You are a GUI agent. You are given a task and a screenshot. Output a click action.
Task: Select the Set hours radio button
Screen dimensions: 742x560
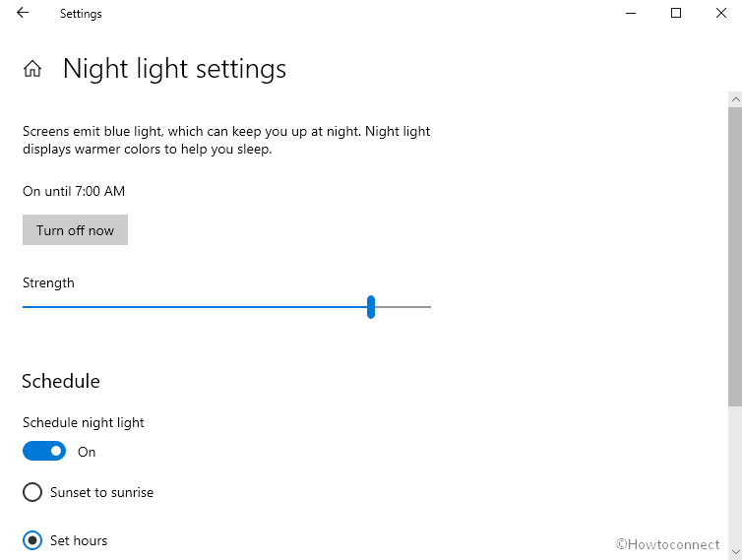coord(32,540)
